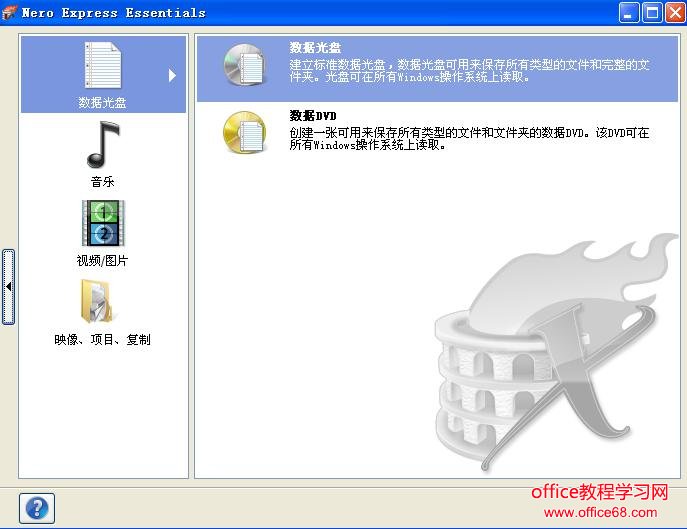Open help with the question mark button
Viewport: 687px width, 529px height.
click(x=37, y=508)
